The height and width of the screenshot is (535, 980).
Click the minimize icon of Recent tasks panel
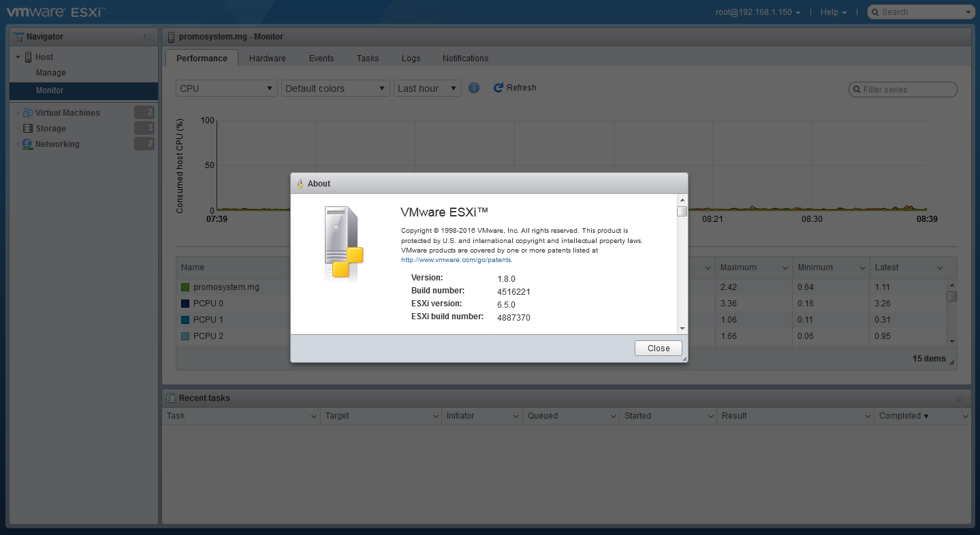(x=960, y=398)
